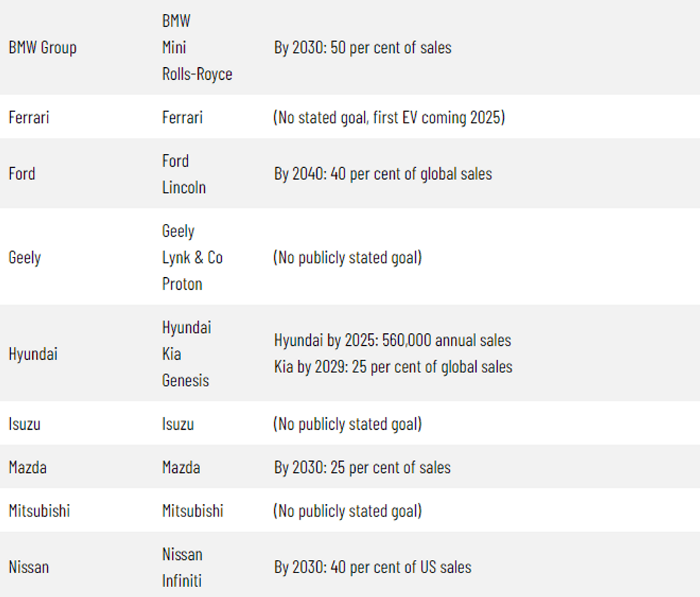Click 'By 2040: 40 per cent of global sales'

tap(383, 174)
